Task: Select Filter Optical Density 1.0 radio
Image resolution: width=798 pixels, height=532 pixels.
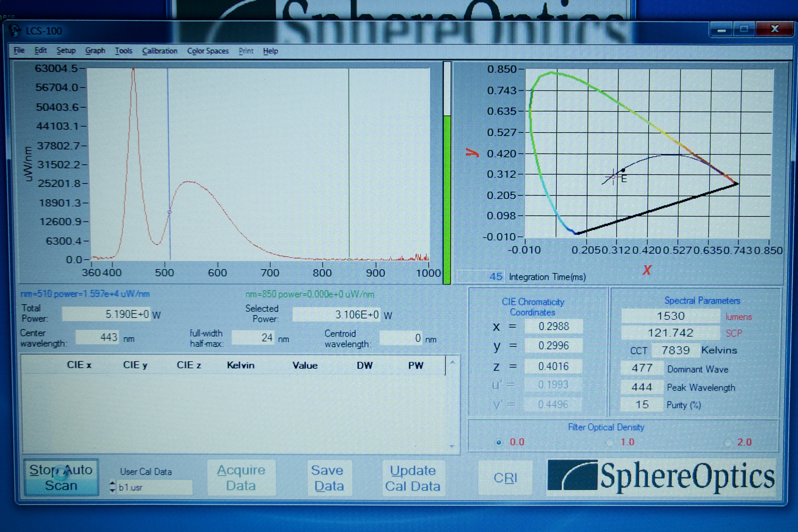Action: [x=610, y=443]
